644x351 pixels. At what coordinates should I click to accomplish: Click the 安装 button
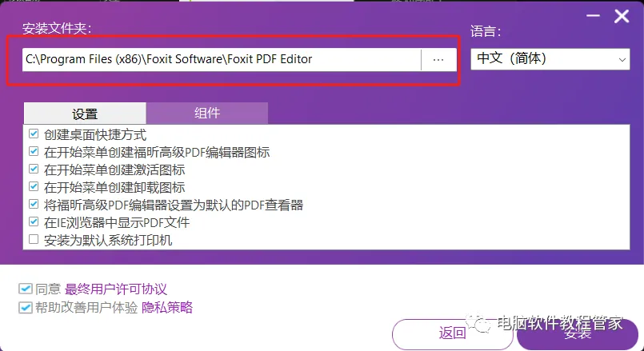click(578, 333)
